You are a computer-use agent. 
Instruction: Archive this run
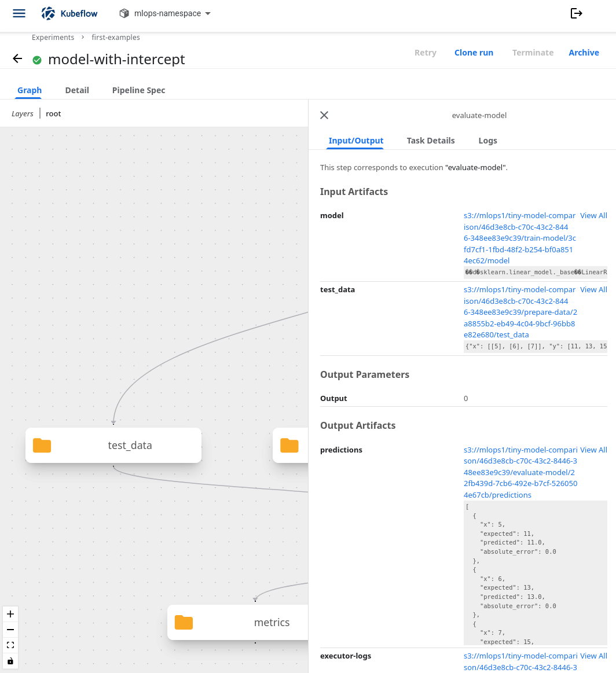pos(584,52)
